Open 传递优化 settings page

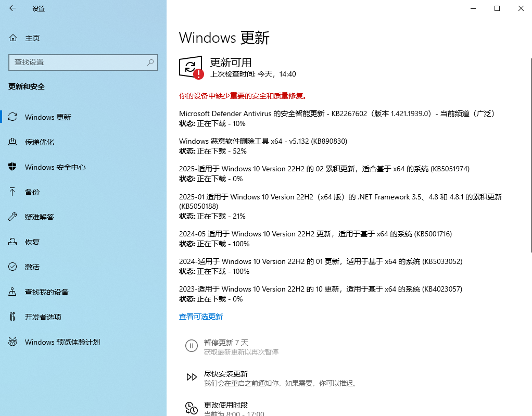[83, 142]
